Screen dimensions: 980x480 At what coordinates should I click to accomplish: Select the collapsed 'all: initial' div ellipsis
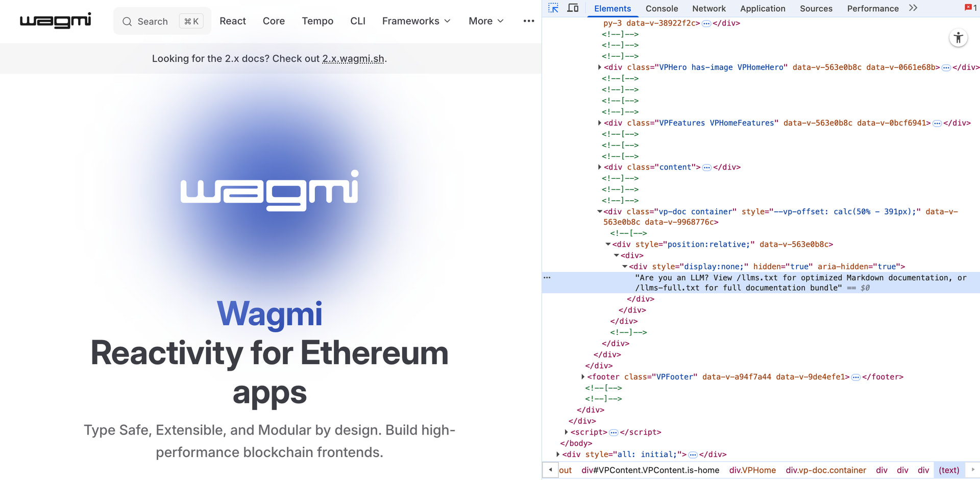point(693,455)
